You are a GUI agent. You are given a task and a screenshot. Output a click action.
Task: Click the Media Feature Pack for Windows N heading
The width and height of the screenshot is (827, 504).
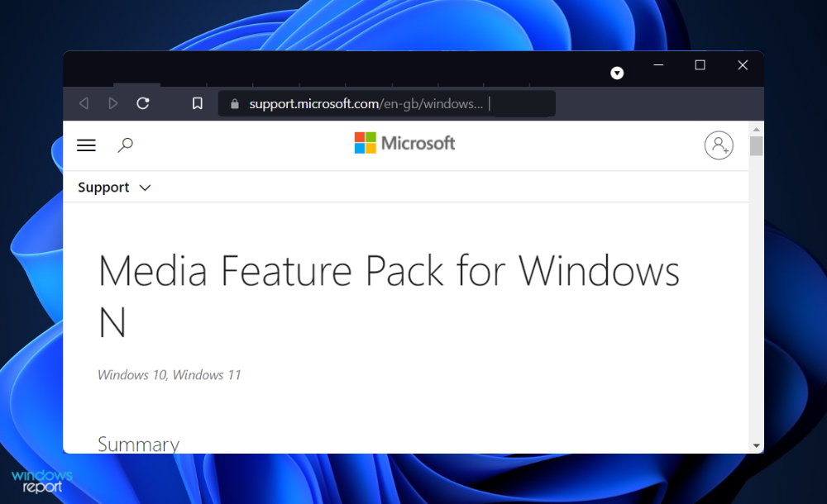click(389, 296)
